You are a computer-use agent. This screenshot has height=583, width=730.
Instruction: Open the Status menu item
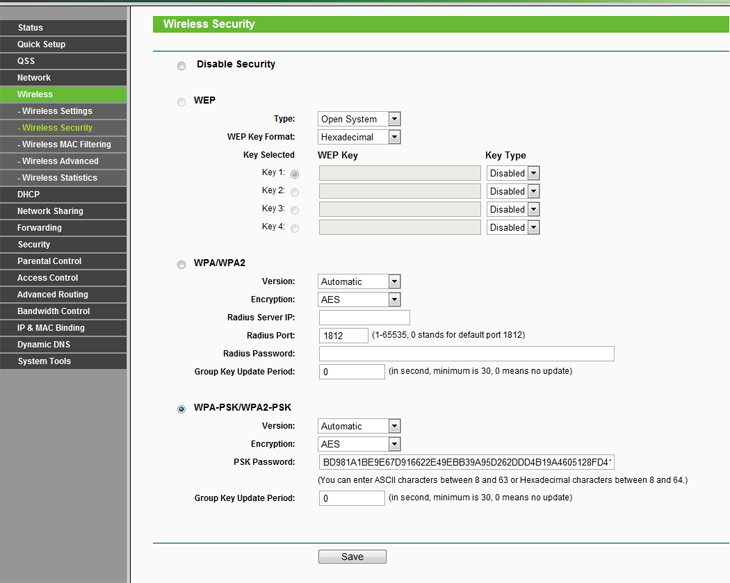pyautogui.click(x=63, y=28)
